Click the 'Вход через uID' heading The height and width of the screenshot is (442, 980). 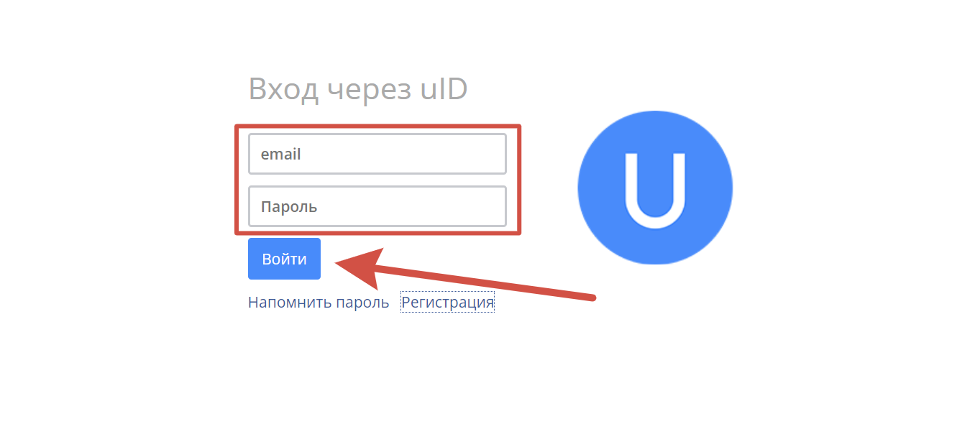coord(358,90)
